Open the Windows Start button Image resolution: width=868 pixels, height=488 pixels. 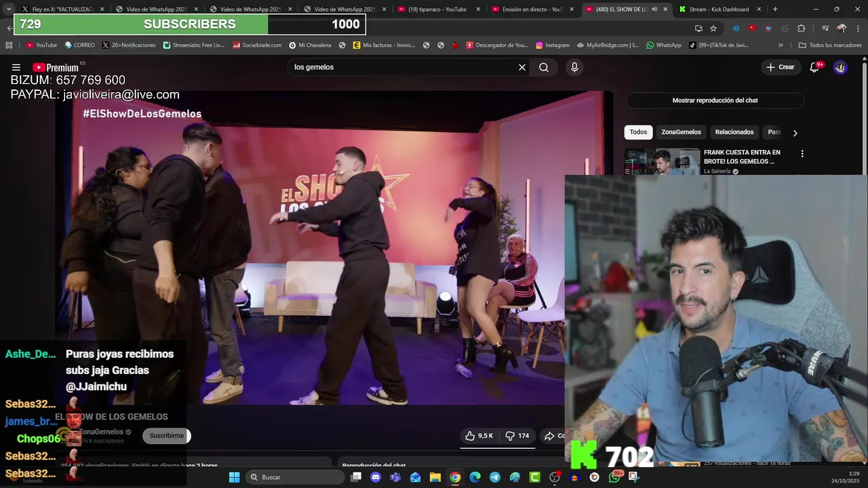(x=234, y=477)
